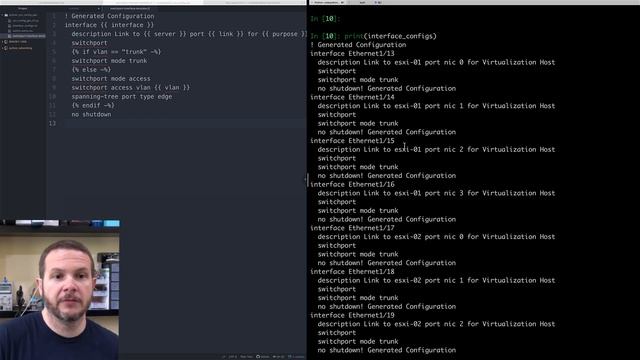
Task: Place cursor on empty line 13 in editor
Action: click(x=184, y=124)
